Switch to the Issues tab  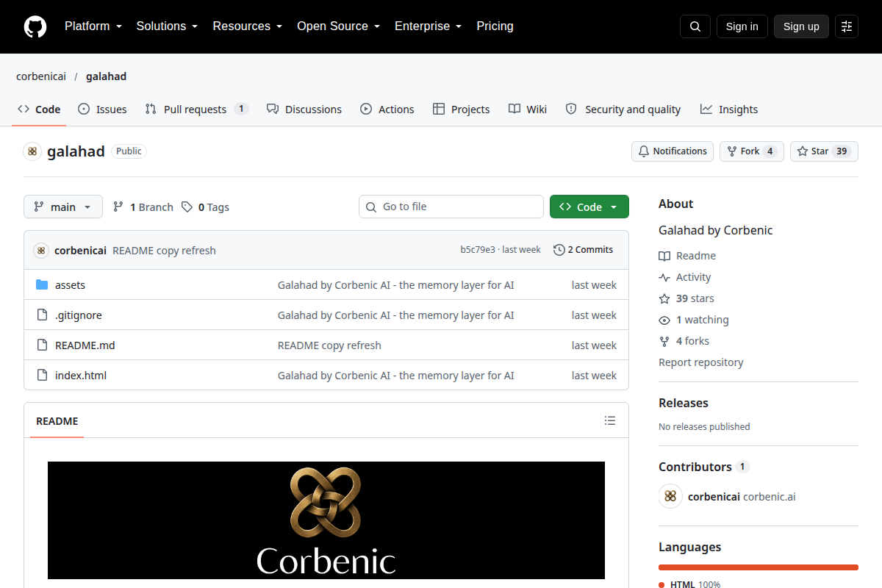[x=102, y=109]
